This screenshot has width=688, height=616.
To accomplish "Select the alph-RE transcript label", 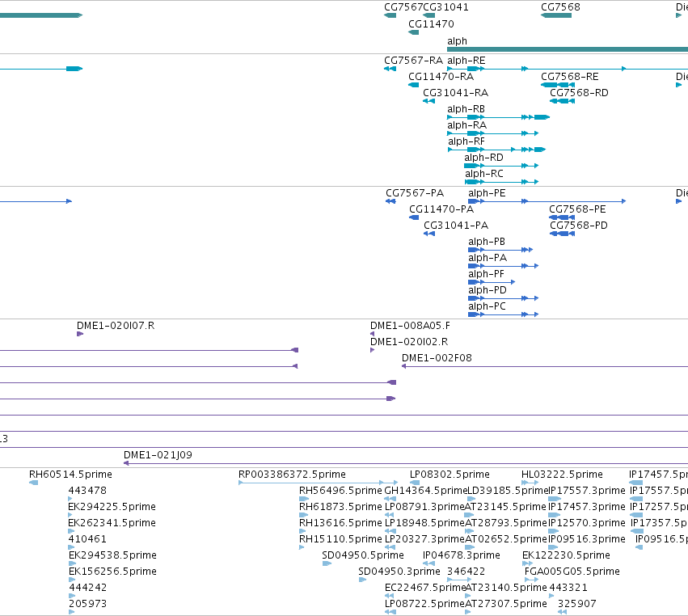I will pyautogui.click(x=466, y=61).
